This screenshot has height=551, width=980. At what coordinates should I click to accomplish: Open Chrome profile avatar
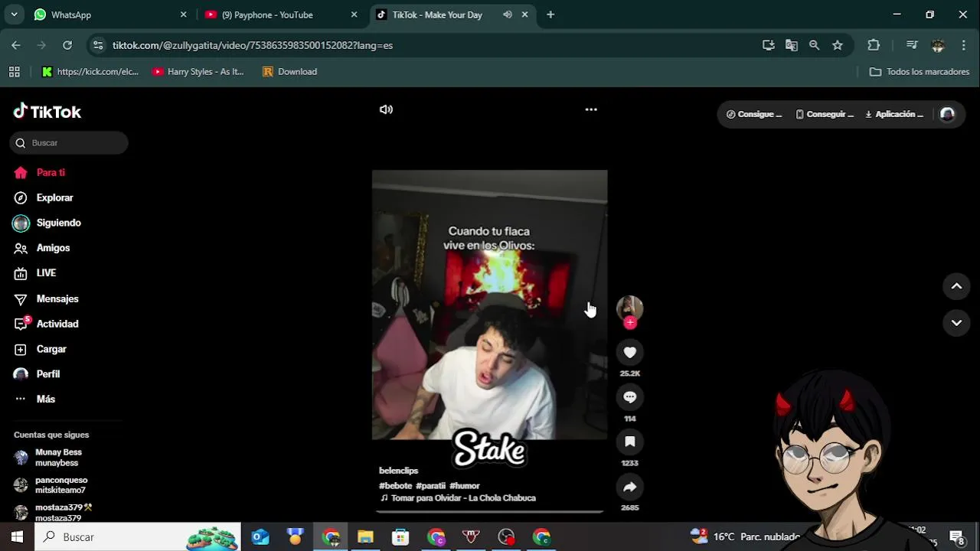coord(938,45)
